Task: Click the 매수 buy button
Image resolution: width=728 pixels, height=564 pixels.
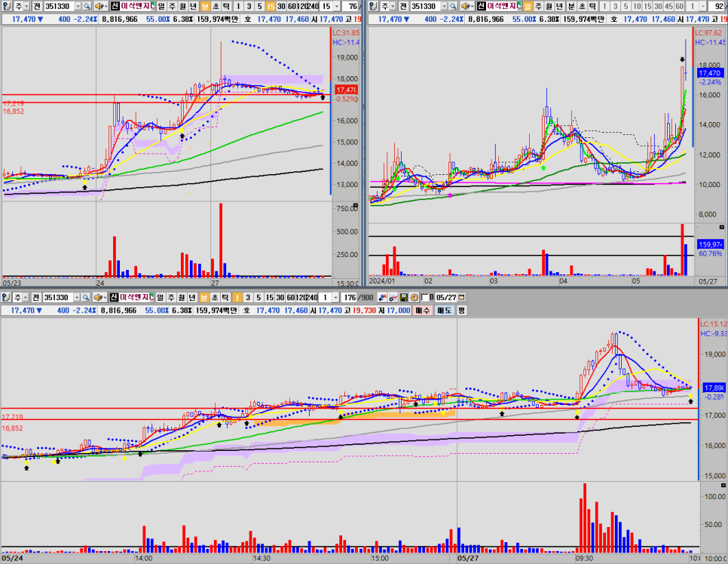Action: pyautogui.click(x=423, y=311)
